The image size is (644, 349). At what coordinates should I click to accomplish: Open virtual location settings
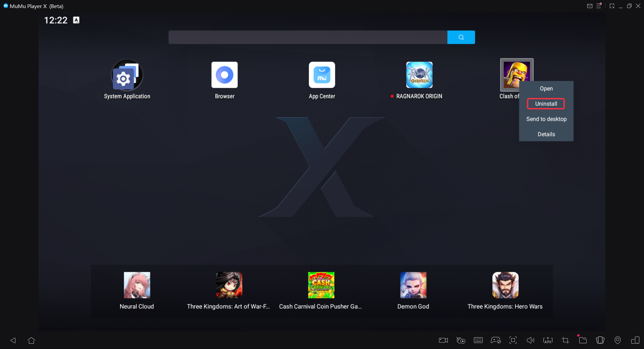(618, 340)
